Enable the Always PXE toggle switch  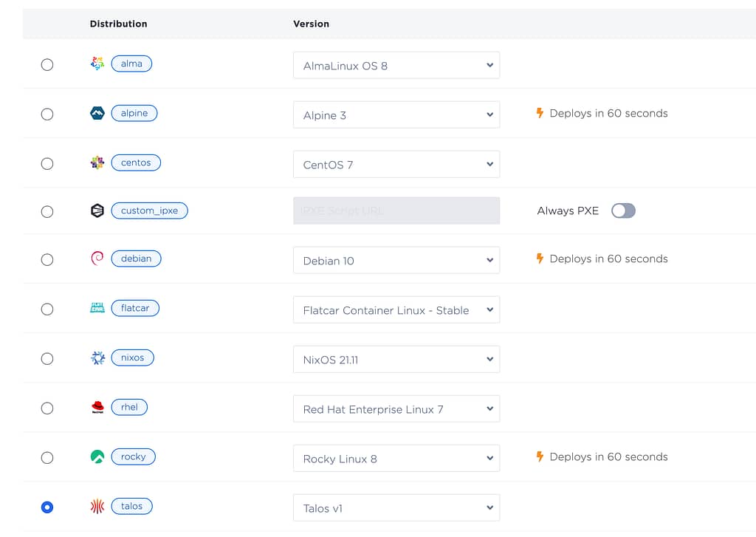(623, 211)
